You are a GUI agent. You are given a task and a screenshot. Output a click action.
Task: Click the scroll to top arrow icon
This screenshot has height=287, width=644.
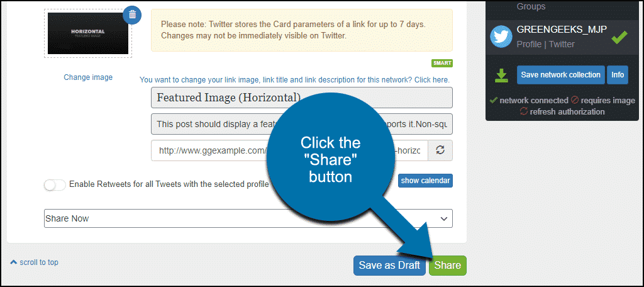click(x=14, y=262)
